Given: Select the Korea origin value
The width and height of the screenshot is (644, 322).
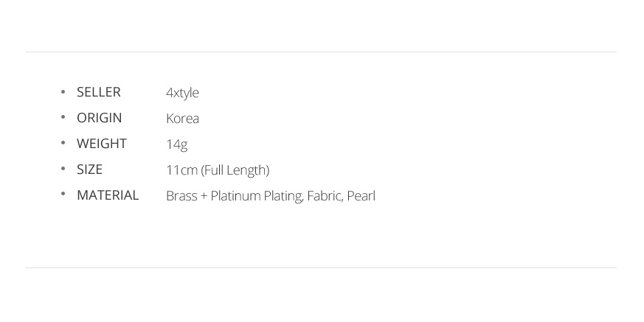Looking at the screenshot, I should click(x=182, y=119).
